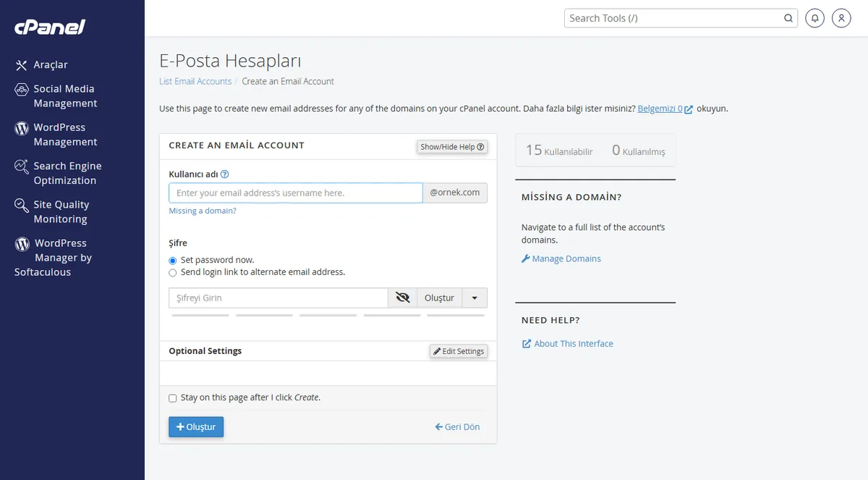Toggle password visibility eye icon
Screen dimensions: 868x480
click(x=403, y=298)
